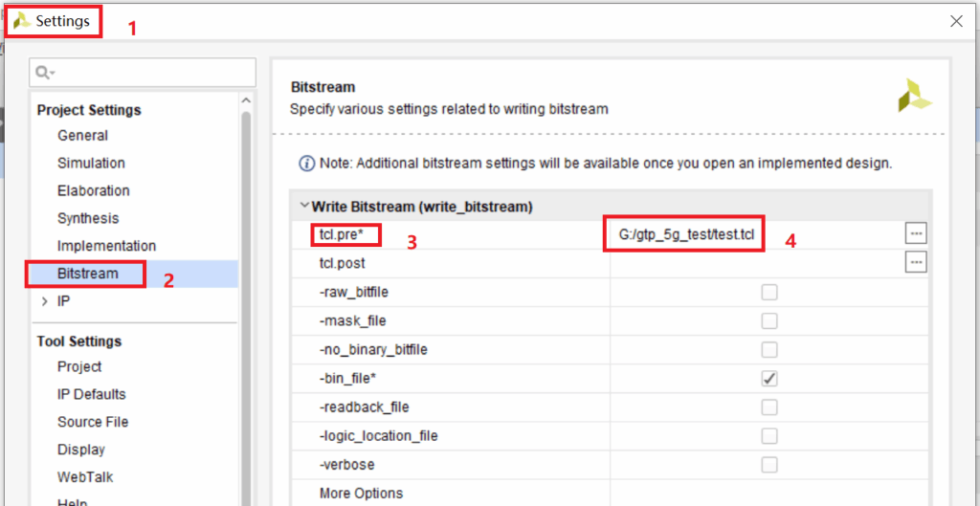Click the info icon beside the note
The image size is (980, 506).
pyautogui.click(x=307, y=164)
